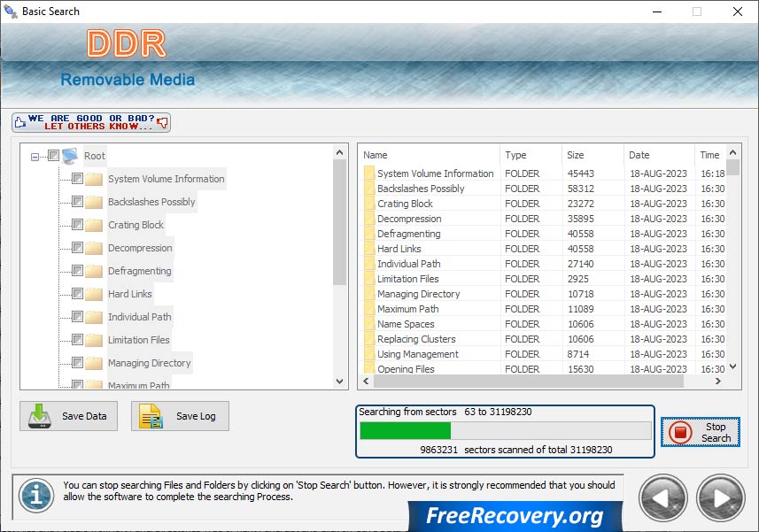The image size is (759, 532).
Task: Click the Save Data disk icon
Action: [40, 416]
